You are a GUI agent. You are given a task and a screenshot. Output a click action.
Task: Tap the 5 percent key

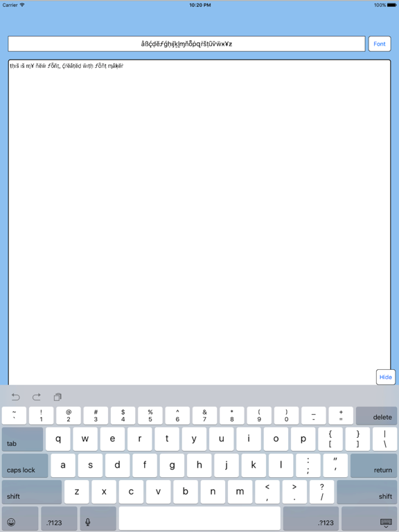click(150, 416)
